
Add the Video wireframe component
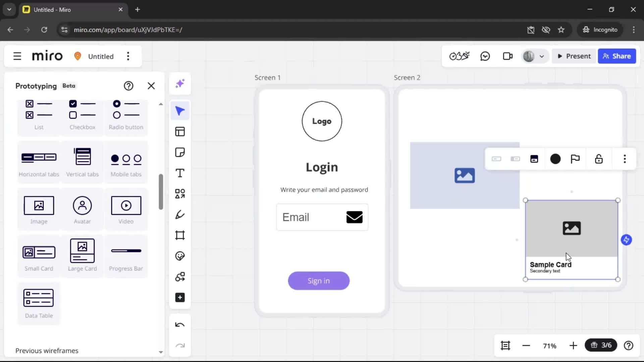[x=126, y=209]
